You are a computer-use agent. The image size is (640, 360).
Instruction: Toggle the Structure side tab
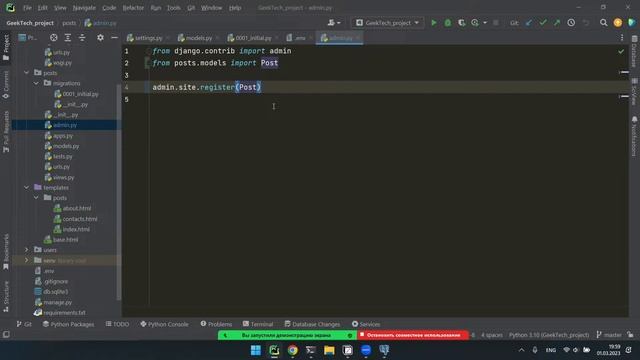[6, 296]
